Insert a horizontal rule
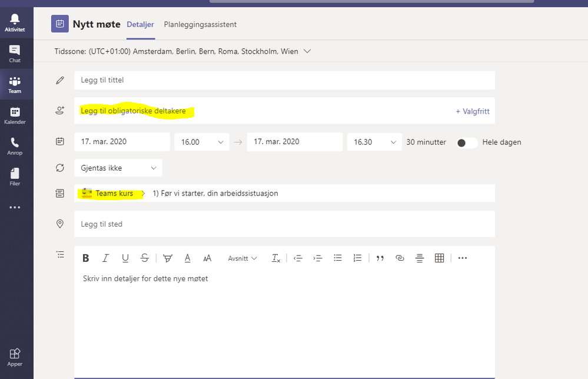588x379 pixels. (x=420, y=258)
